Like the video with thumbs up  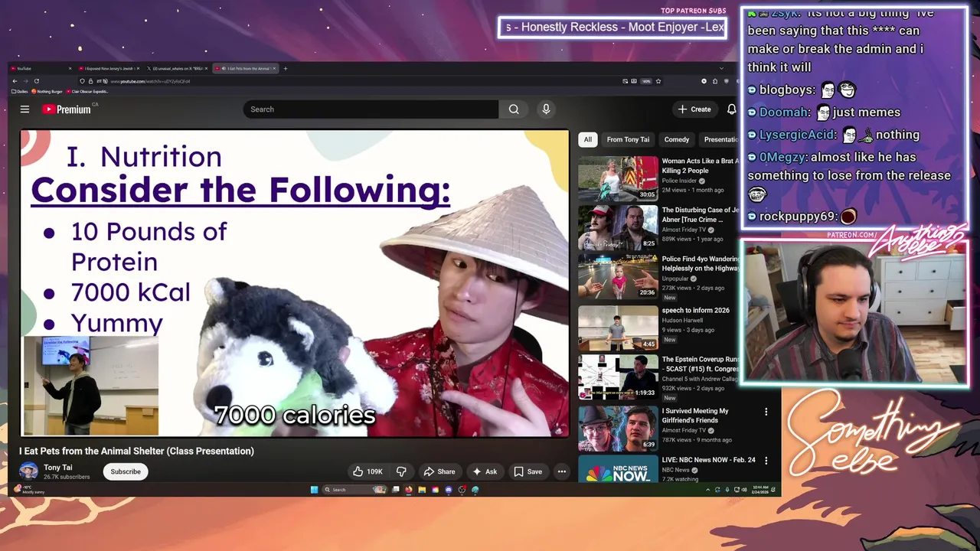point(367,471)
